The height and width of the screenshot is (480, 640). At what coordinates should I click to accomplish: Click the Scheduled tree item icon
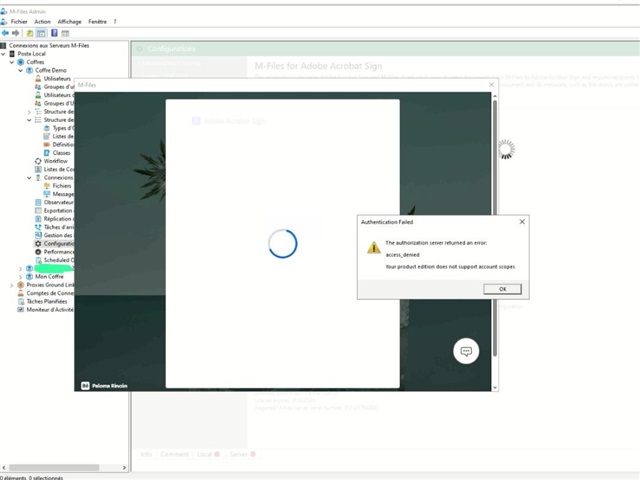click(x=38, y=260)
